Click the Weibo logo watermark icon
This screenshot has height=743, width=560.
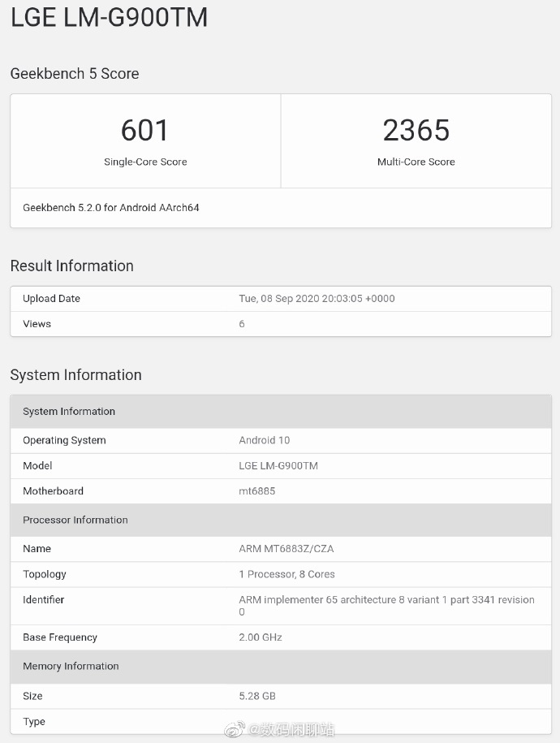pyautogui.click(x=234, y=729)
